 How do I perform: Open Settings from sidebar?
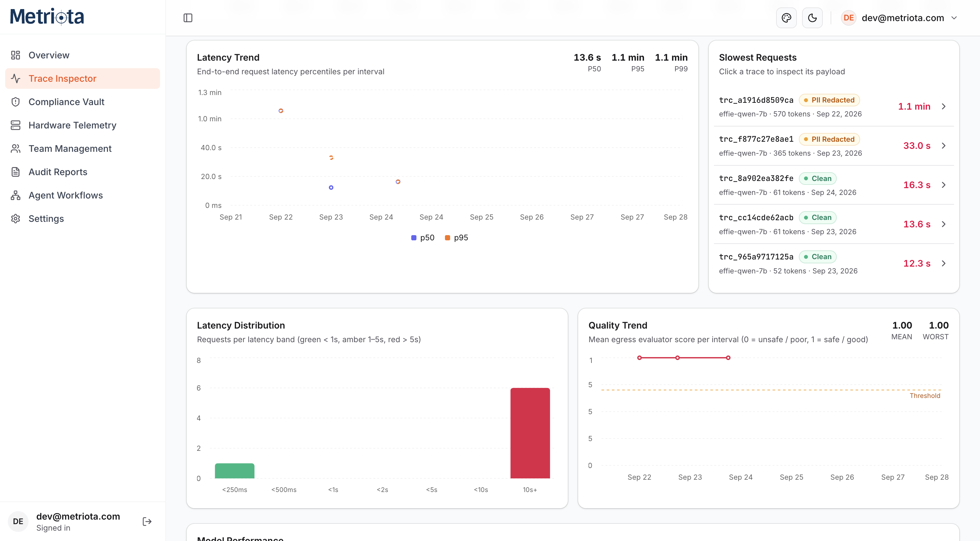pyautogui.click(x=83, y=219)
